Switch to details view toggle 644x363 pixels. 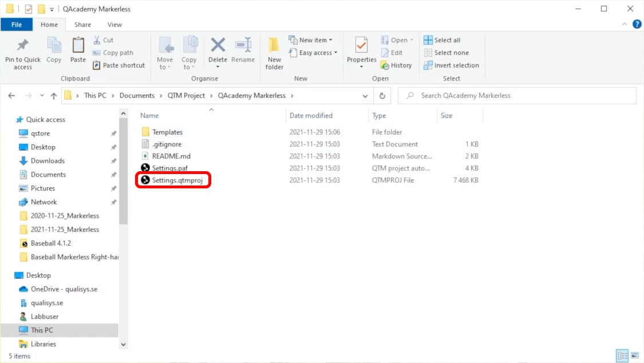pos(622,356)
